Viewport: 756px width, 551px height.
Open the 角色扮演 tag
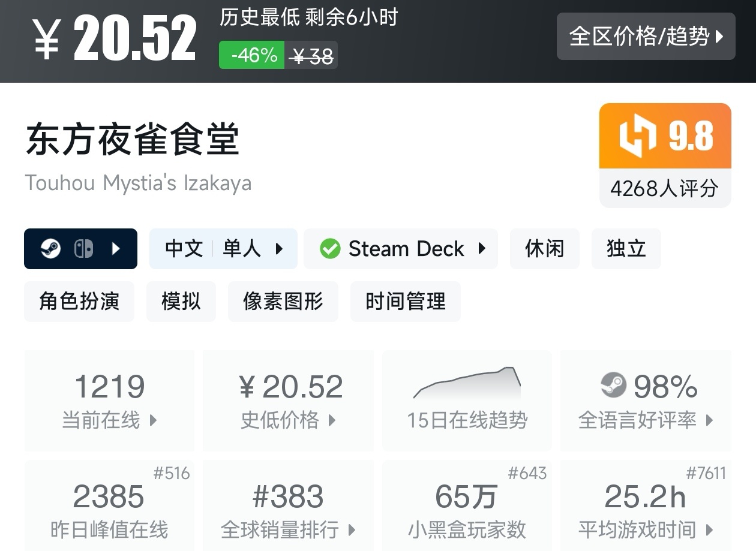(x=79, y=301)
